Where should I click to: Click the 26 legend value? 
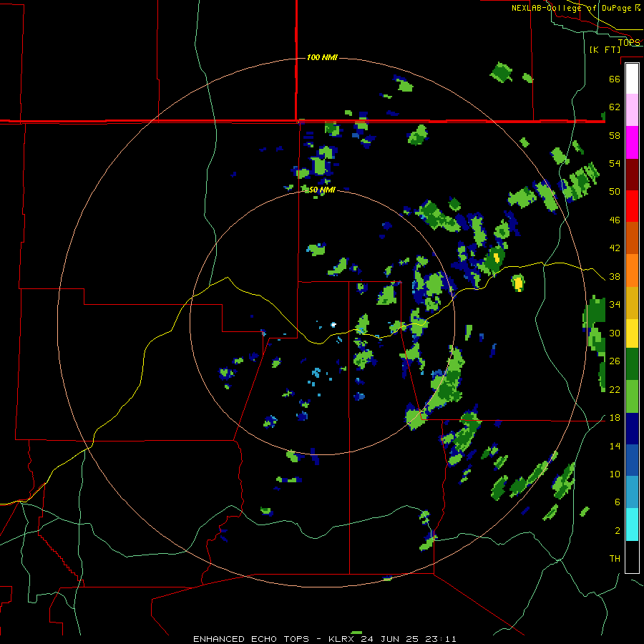coord(615,361)
